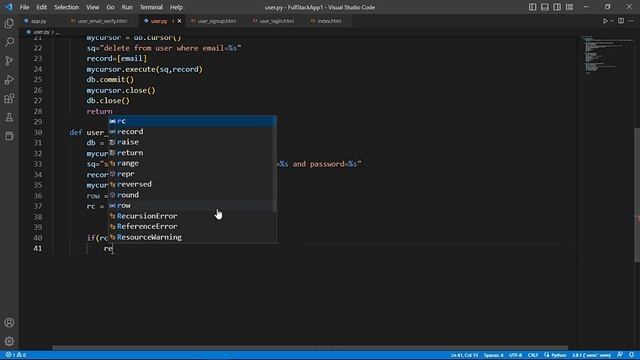Open the File menu
The width and height of the screenshot is (640, 360).
[24, 7]
